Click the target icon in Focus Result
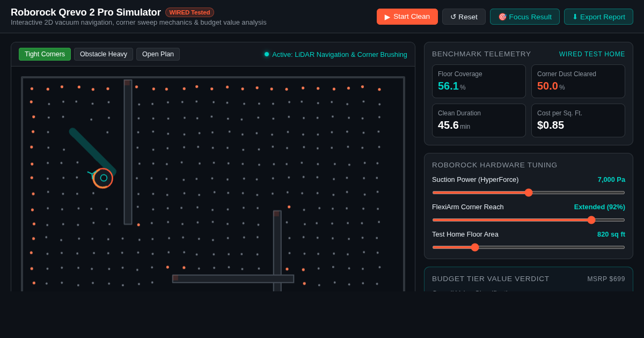644x338 pixels. [x=502, y=17]
